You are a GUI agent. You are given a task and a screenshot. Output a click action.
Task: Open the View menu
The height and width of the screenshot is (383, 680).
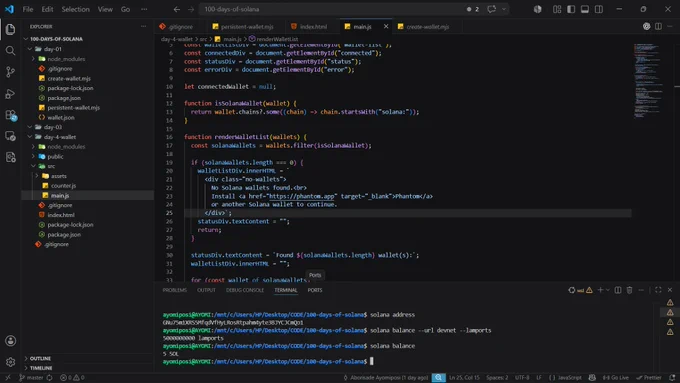pos(105,9)
